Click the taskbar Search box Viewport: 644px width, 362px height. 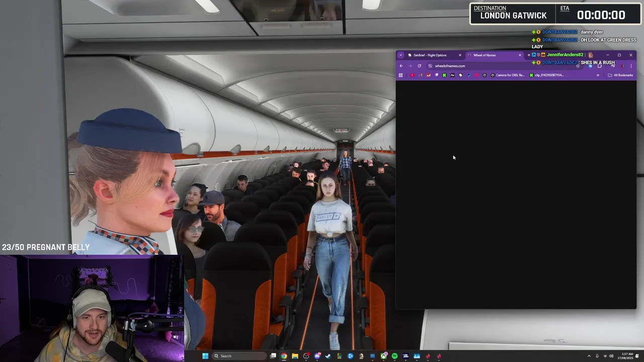[239, 356]
